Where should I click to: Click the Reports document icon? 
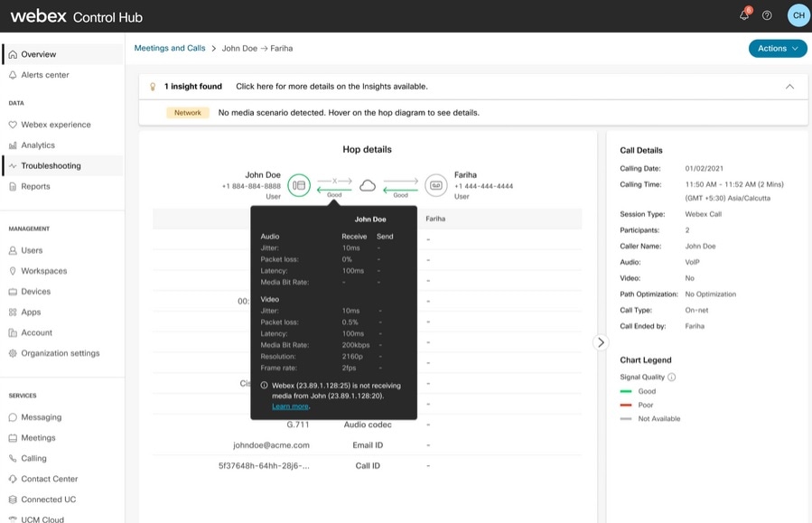click(13, 187)
